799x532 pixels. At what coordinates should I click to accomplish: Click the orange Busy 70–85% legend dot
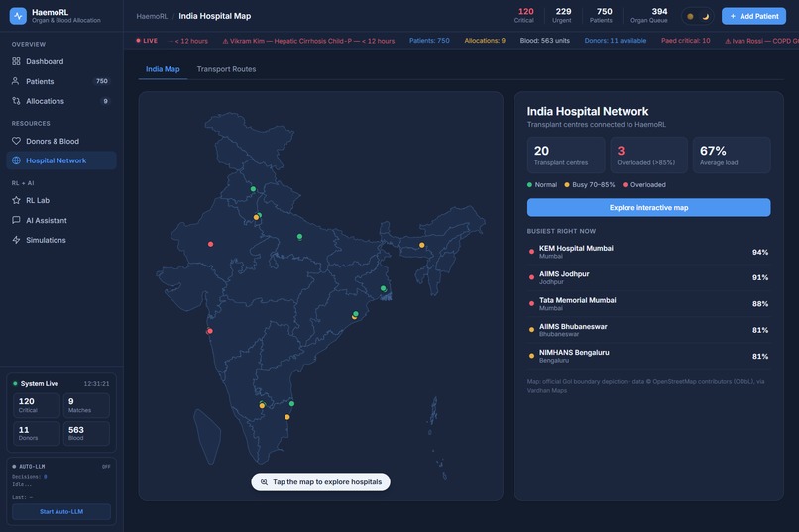coord(567,185)
